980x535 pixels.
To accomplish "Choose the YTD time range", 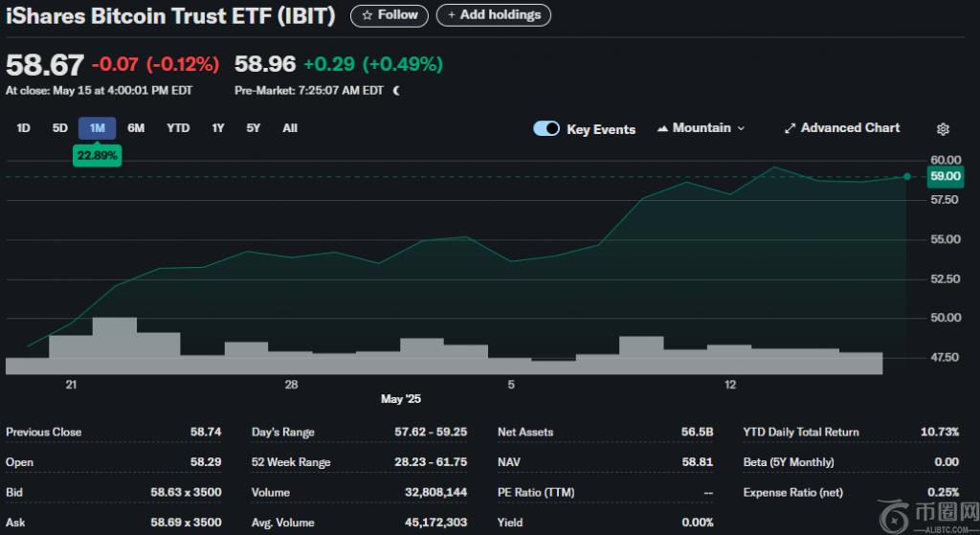I will (178, 128).
